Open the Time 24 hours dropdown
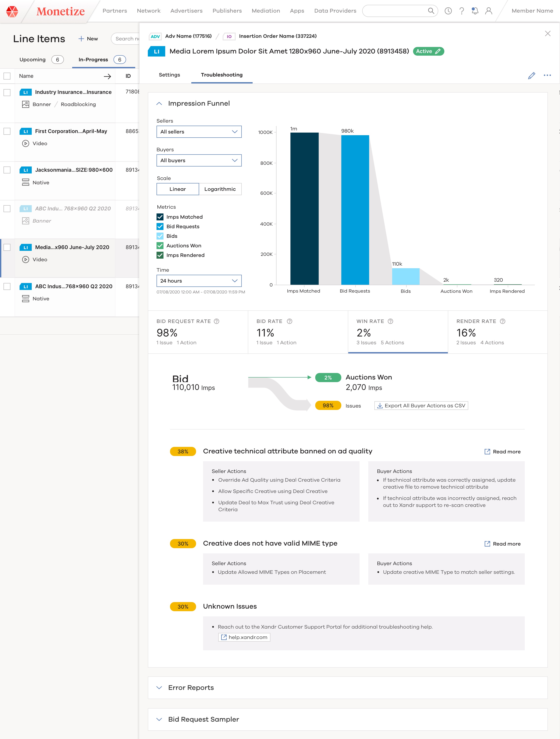 coord(199,281)
